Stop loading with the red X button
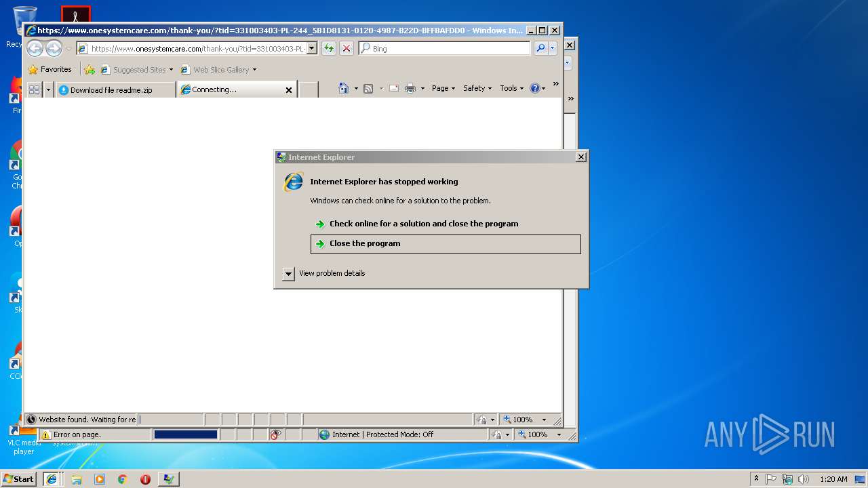868x488 pixels. (347, 48)
